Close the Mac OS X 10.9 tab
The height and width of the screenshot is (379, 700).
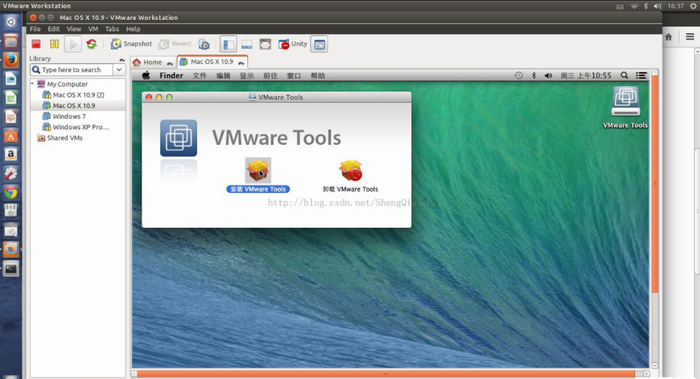click(x=241, y=62)
